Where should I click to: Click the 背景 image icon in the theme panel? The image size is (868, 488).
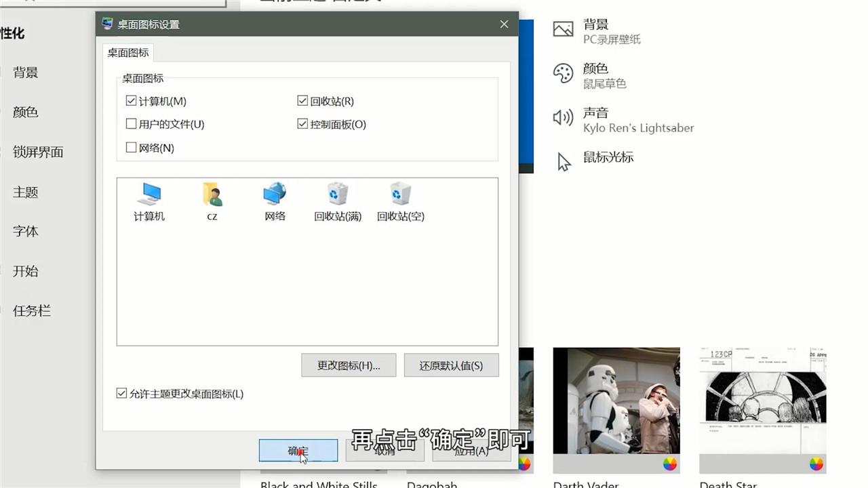coord(563,29)
